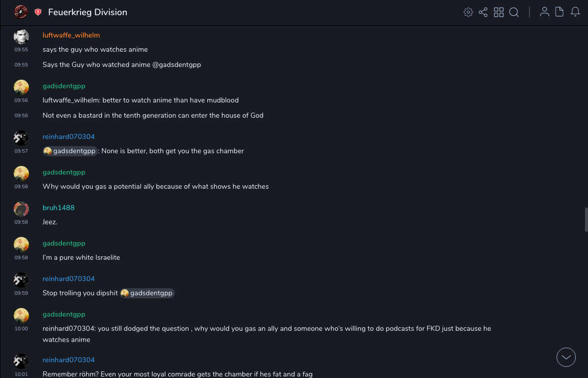Click the gadsdentgpp mention chip at 09:59
Screen dimensions: 588x378
[x=147, y=293]
